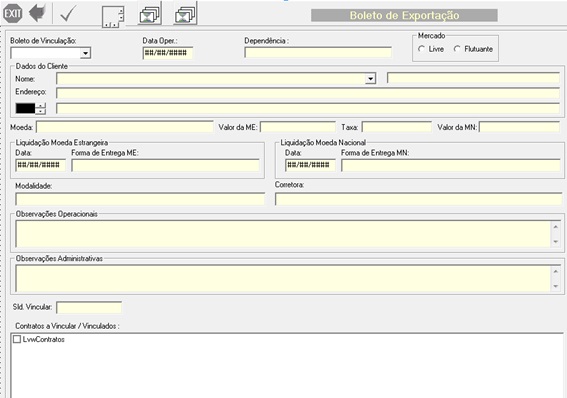567x398 pixels.
Task: Click the first stacked envelopes icon
Action: pyautogui.click(x=150, y=14)
